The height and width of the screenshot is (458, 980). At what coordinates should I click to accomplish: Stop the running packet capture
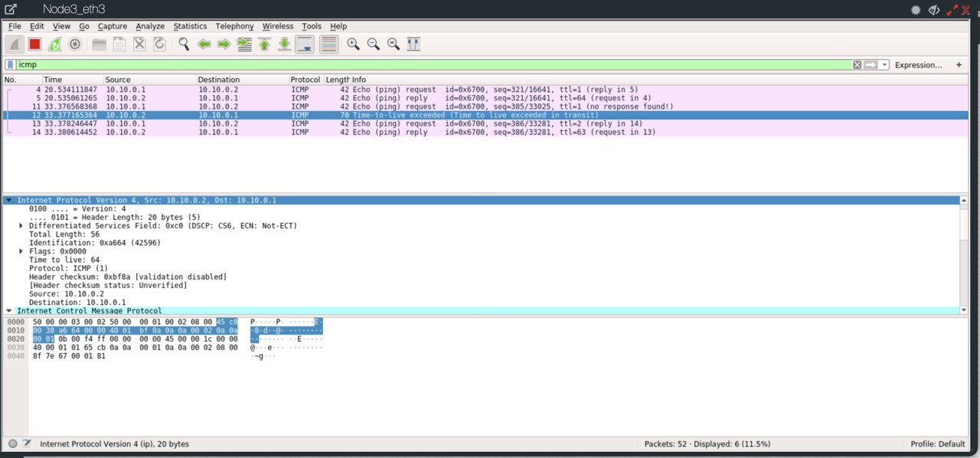(x=35, y=44)
